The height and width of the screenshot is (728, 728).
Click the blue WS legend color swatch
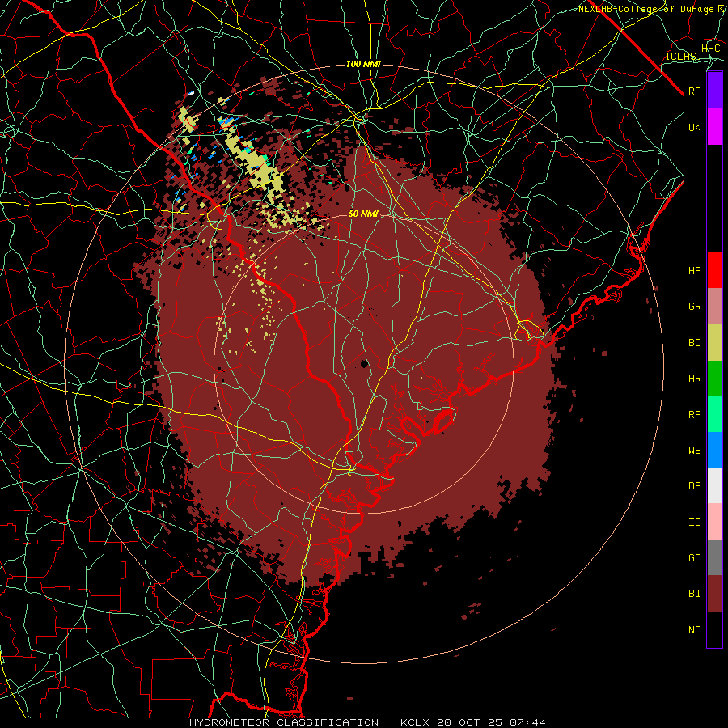click(714, 450)
